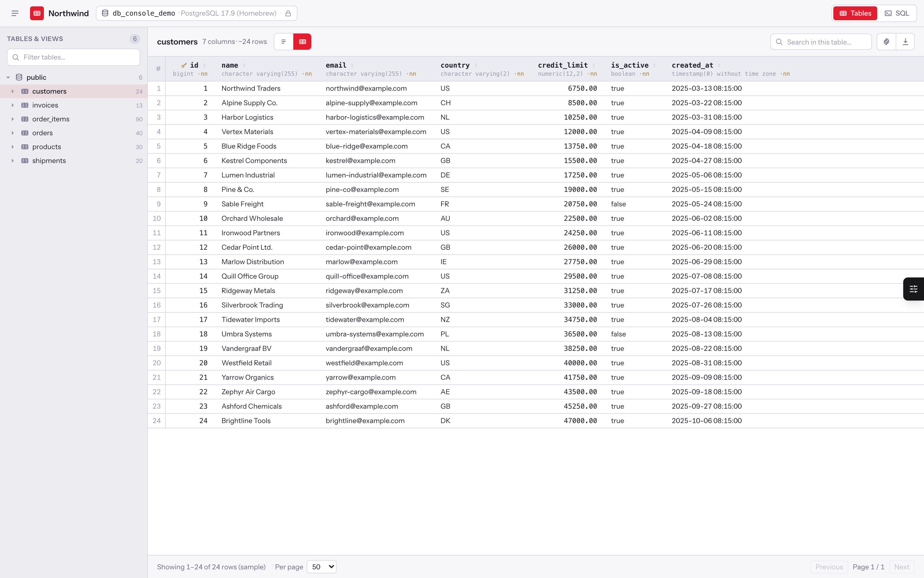Sort by the email column arrows
924x578 pixels.
point(352,65)
